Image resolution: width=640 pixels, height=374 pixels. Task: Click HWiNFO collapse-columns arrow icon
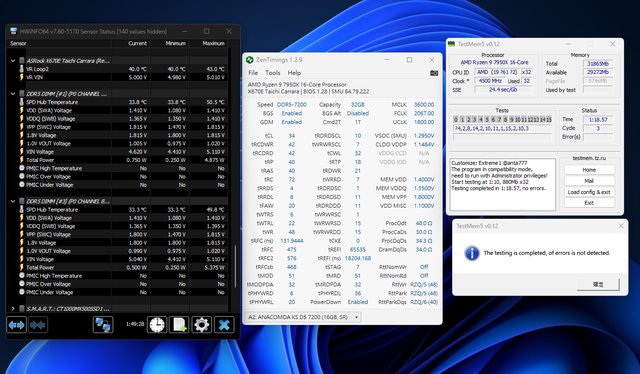pos(37,325)
